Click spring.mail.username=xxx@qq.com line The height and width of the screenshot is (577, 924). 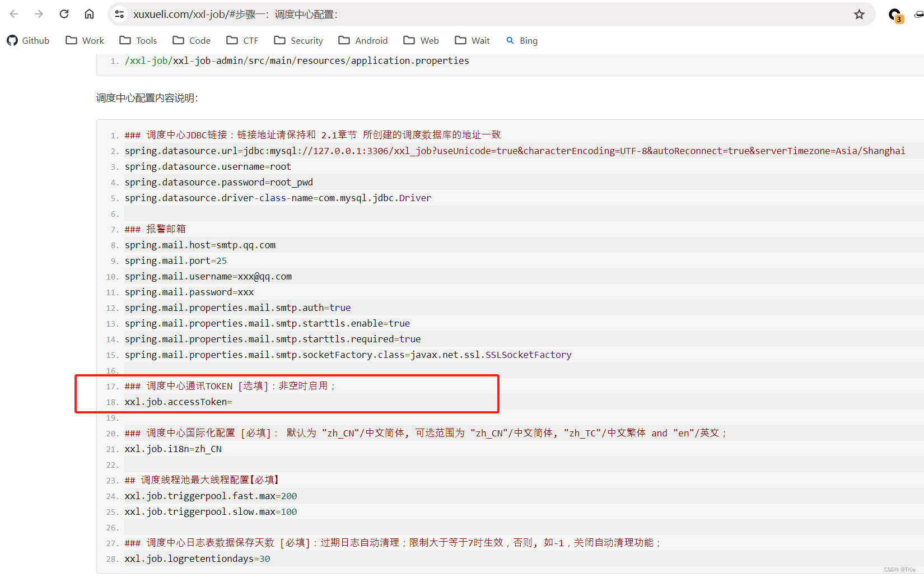click(x=208, y=276)
